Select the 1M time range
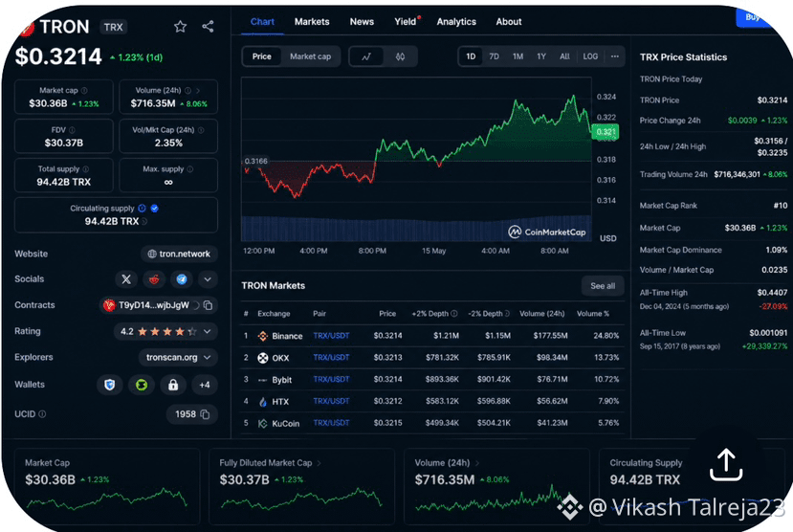Screen dimensions: 793x532 click(518, 56)
